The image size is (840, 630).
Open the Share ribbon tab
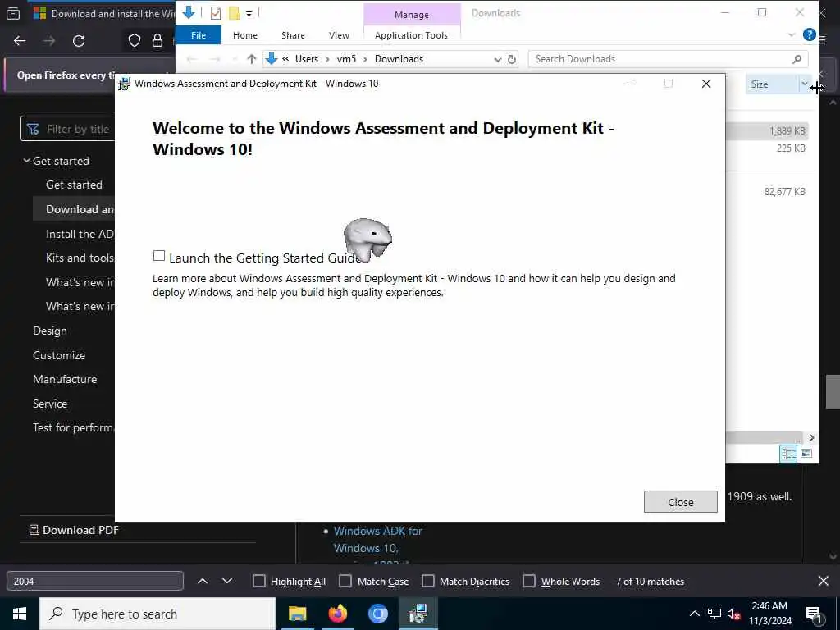pos(293,35)
